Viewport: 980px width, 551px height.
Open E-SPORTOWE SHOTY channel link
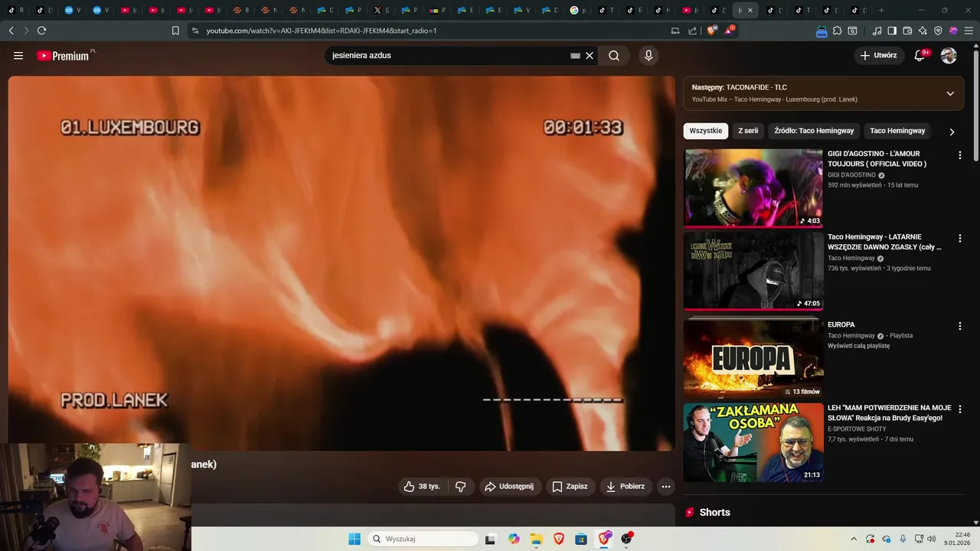pos(857,429)
